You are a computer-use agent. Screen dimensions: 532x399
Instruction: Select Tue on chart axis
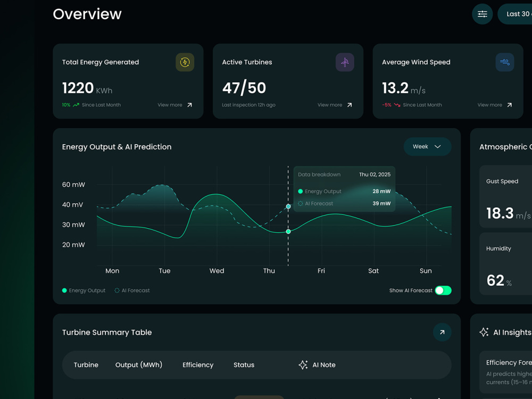(164, 271)
